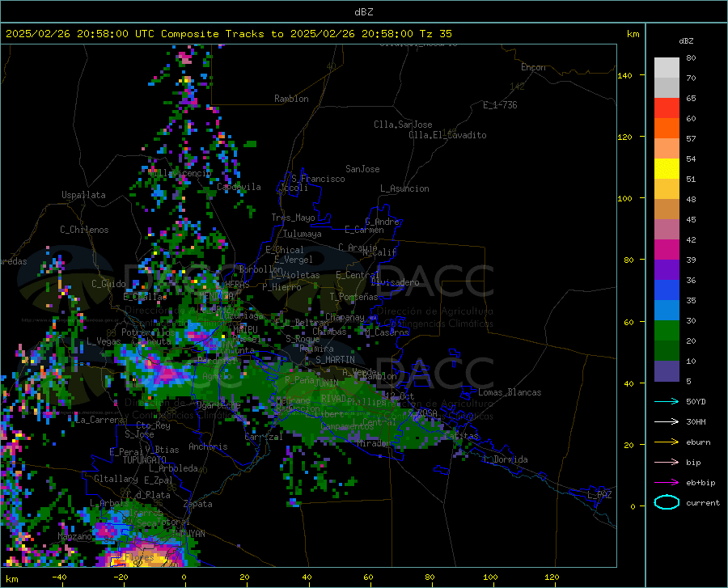This screenshot has width=728, height=588.
Task: Click the L_Vegas map label
Action: pyautogui.click(x=104, y=341)
